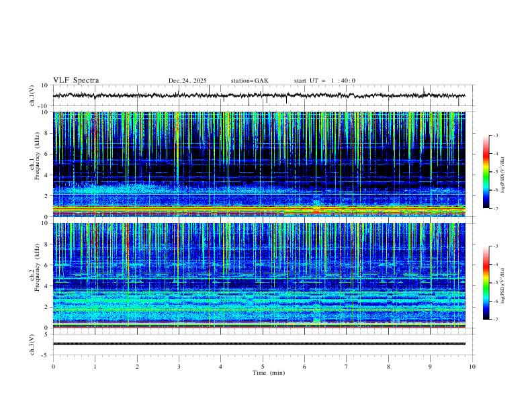Click the '4' kHz tick on ch.2 spectrogram
The image size is (532, 411).
point(48,286)
